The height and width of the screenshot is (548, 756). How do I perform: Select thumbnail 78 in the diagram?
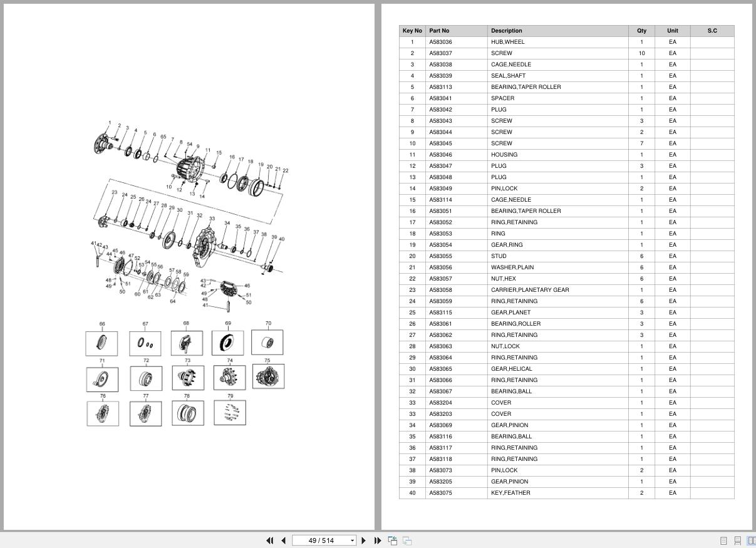[x=188, y=413]
